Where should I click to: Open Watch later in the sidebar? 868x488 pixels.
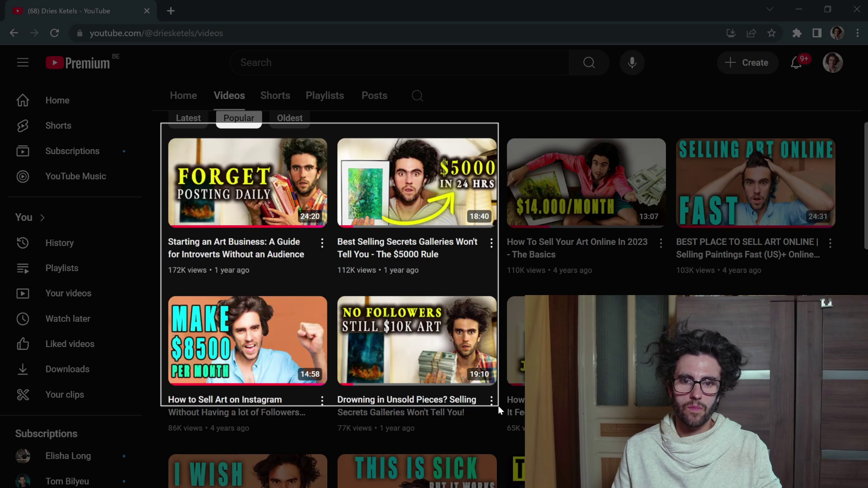[68, 319]
